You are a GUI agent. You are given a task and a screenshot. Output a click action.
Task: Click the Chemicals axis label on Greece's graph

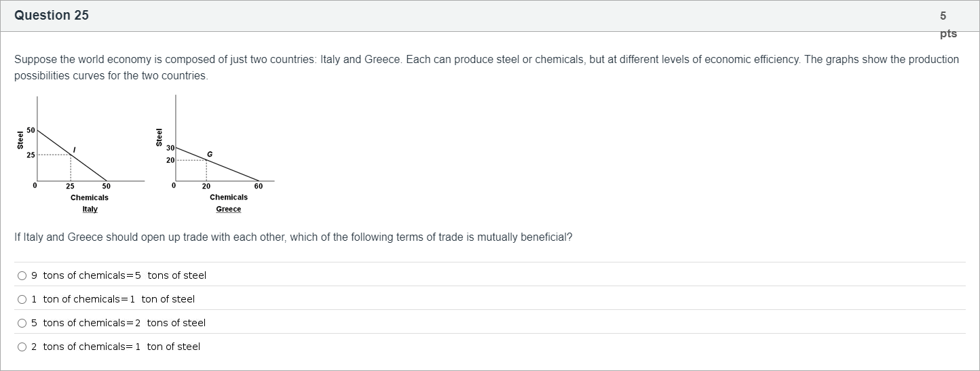229,197
